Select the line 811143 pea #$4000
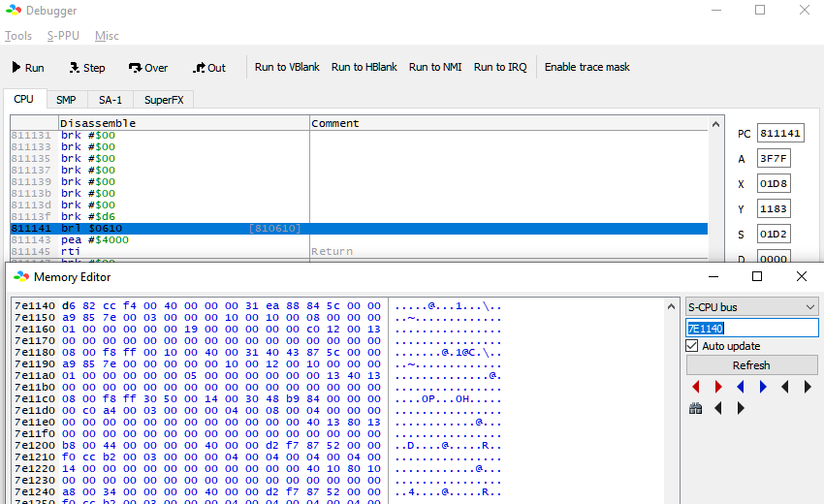Viewport: 824px width, 504px height. [x=359, y=240]
